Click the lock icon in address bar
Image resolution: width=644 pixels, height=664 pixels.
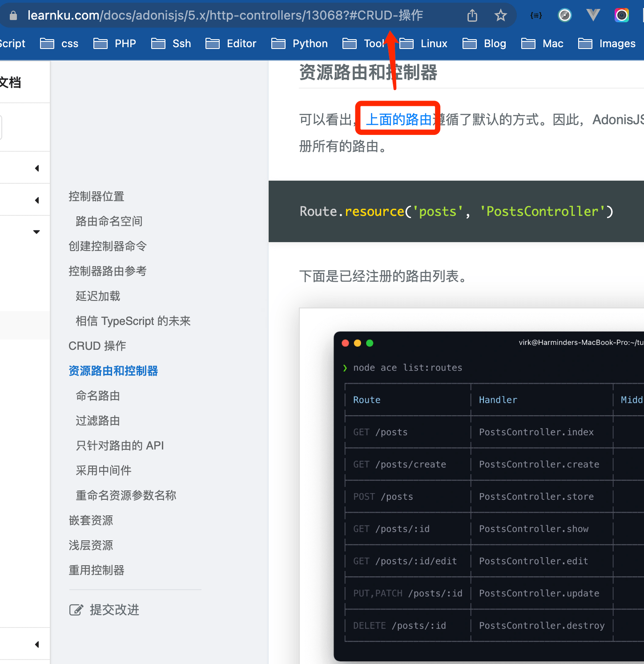point(13,16)
